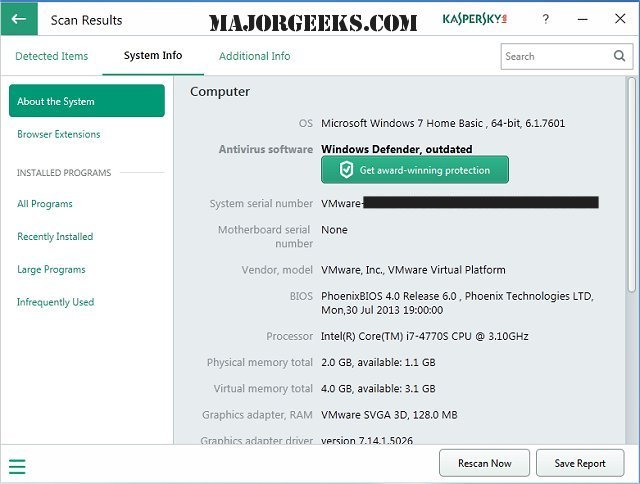Viewport: 640px width, 484px height.
Task: Open the Additional Info tab
Action: [255, 56]
